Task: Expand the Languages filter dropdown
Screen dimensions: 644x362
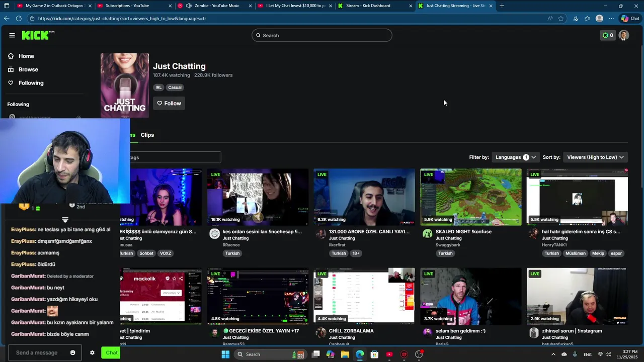Action: (x=516, y=157)
